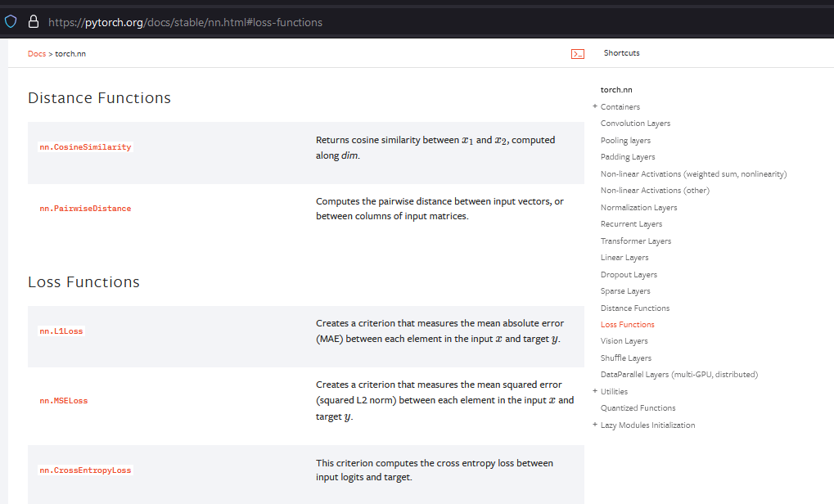This screenshot has height=504, width=834.
Task: Open the nn.PairwiseDistance link
Action: (85, 209)
